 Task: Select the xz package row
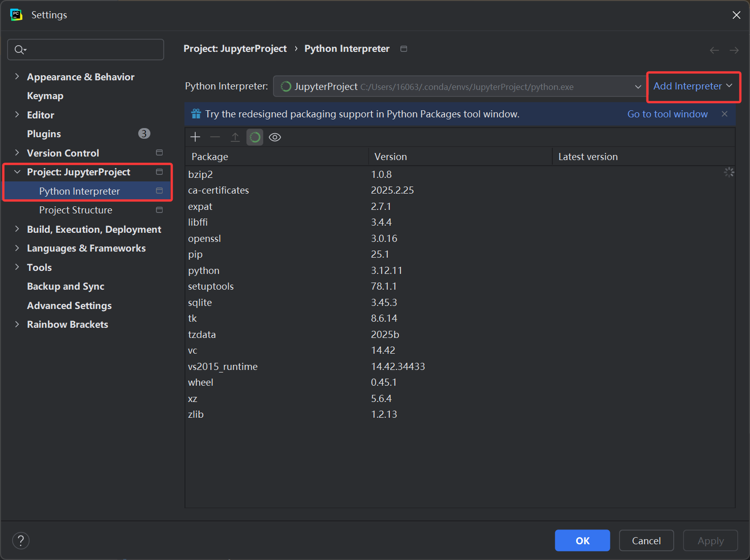coord(460,398)
